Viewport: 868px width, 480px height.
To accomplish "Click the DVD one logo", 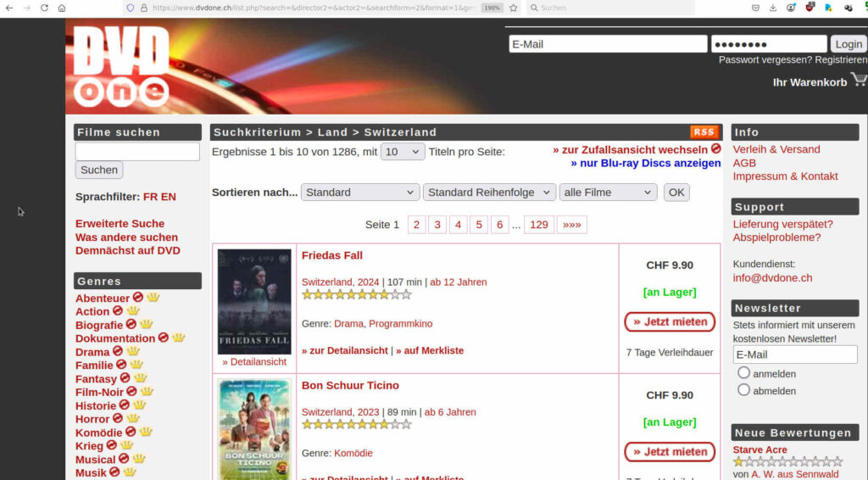I will click(121, 66).
